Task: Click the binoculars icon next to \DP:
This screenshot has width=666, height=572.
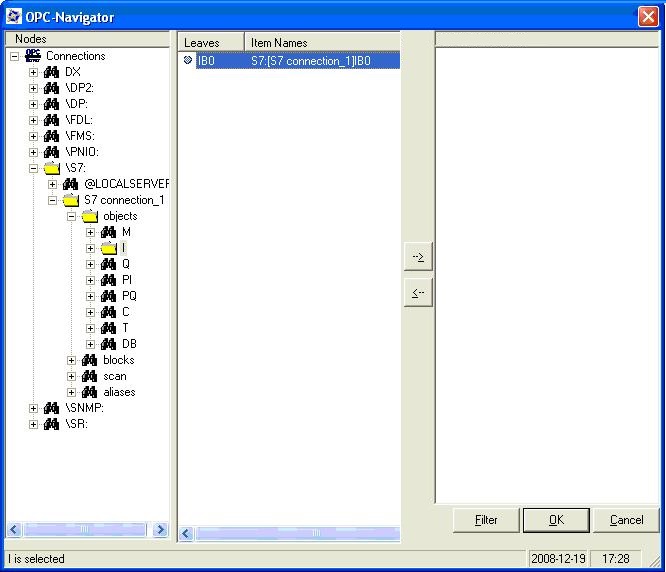Action: [x=51, y=104]
